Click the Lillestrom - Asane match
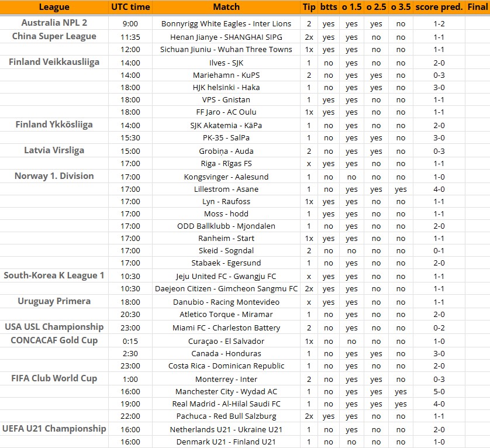 coord(226,189)
